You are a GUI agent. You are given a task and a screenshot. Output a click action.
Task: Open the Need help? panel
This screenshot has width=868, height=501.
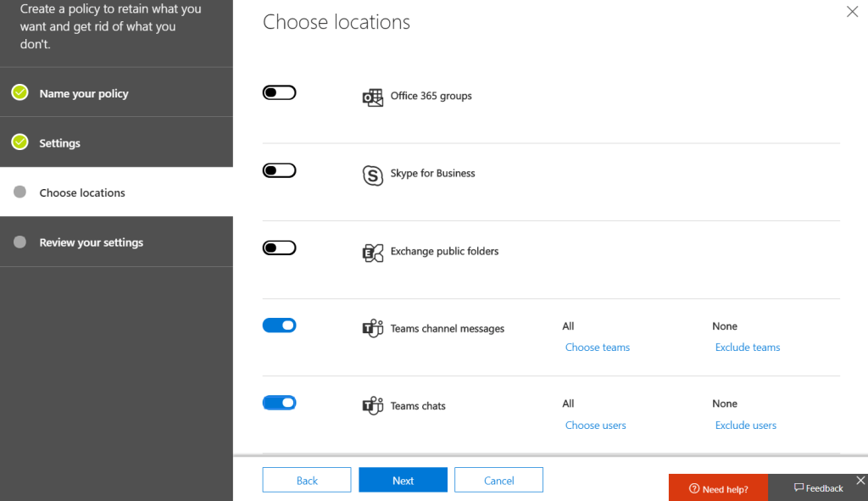coord(718,488)
